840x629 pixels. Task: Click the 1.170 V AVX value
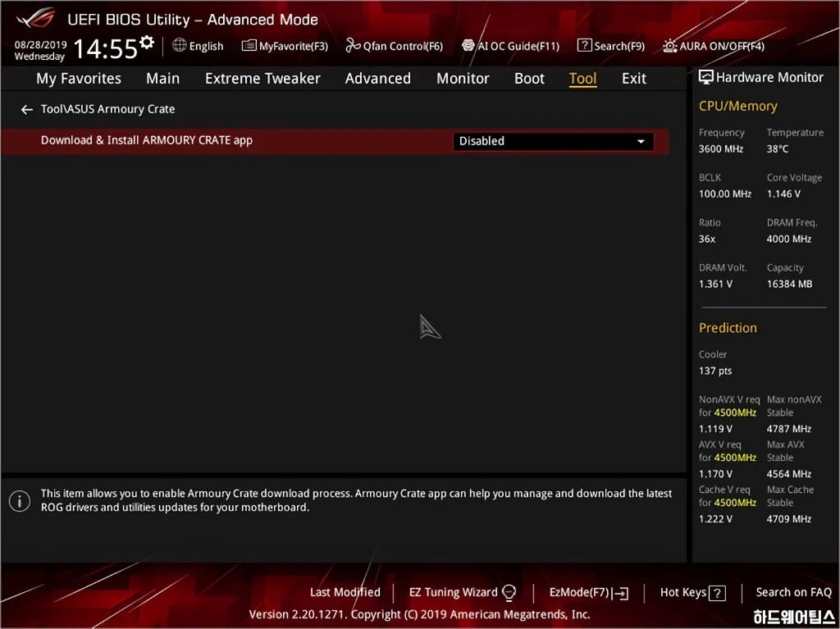tap(715, 474)
